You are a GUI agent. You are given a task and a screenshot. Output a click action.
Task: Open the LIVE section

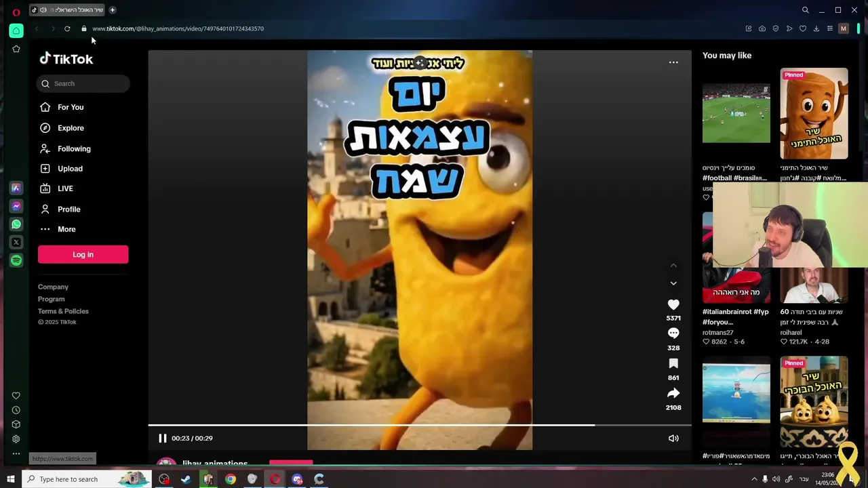pos(65,188)
